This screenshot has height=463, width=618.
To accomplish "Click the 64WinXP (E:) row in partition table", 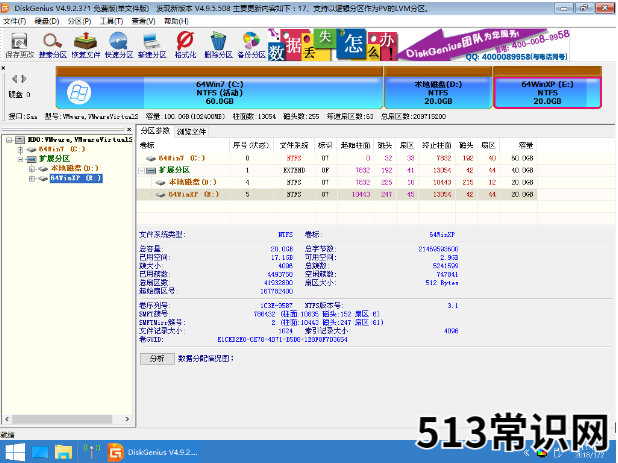I will tap(337, 195).
